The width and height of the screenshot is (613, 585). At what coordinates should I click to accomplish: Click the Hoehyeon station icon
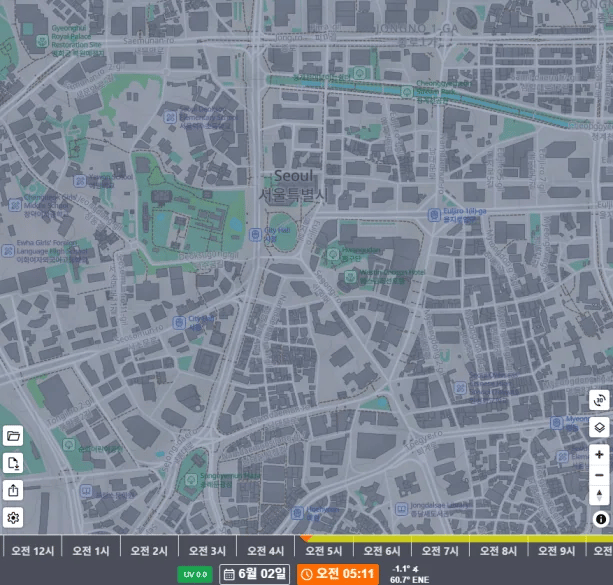coord(297,513)
